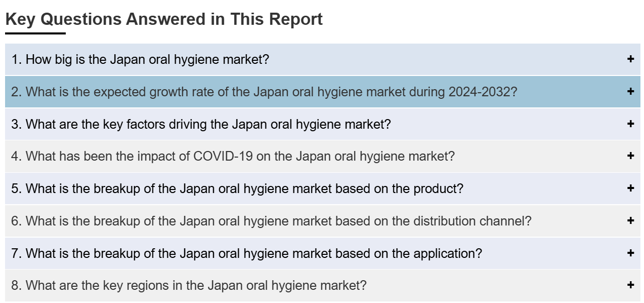
Task: Click plus icon on COVID-19 impact row
Action: point(630,156)
